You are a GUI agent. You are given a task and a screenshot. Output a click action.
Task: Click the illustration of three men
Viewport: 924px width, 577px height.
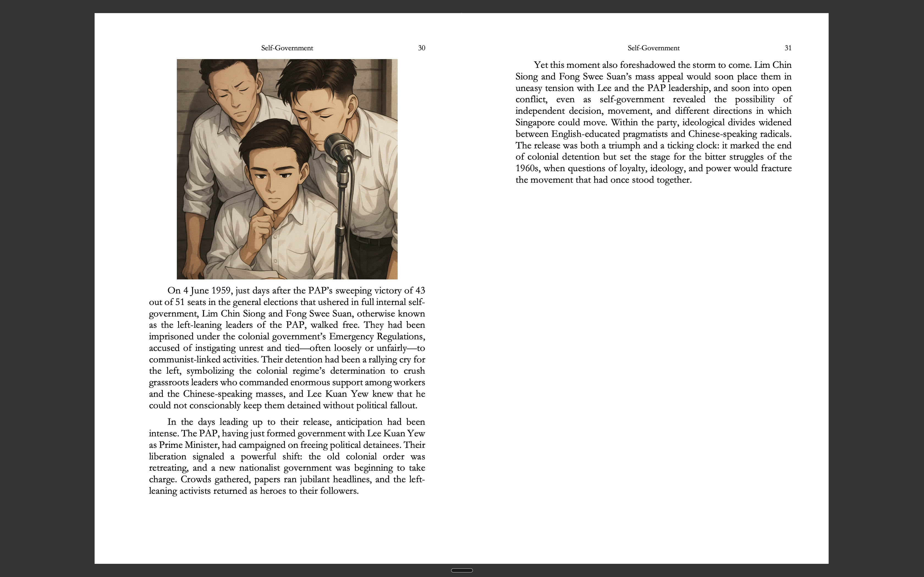[x=287, y=169]
